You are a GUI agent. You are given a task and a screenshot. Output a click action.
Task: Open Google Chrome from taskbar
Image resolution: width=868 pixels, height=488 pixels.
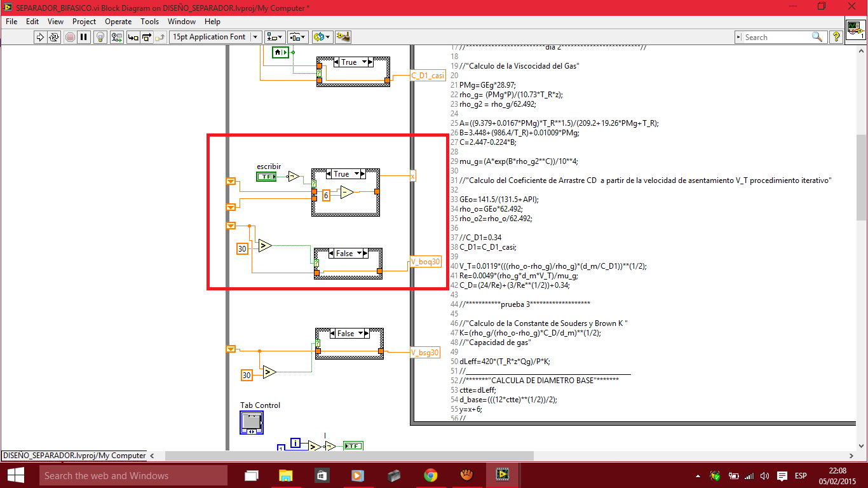tap(431, 475)
